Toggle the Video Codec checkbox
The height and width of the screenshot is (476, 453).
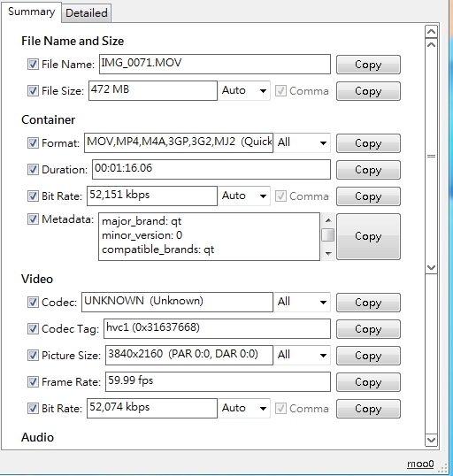point(33,302)
